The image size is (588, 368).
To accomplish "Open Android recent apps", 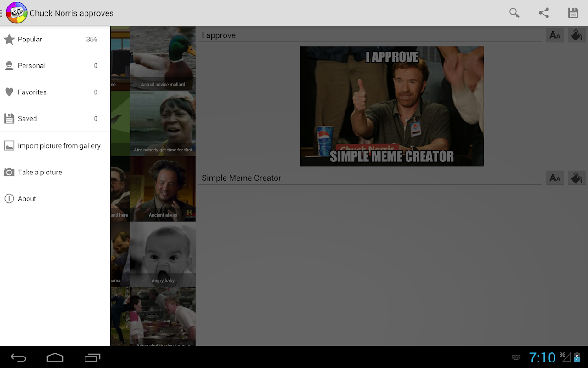I will point(92,357).
